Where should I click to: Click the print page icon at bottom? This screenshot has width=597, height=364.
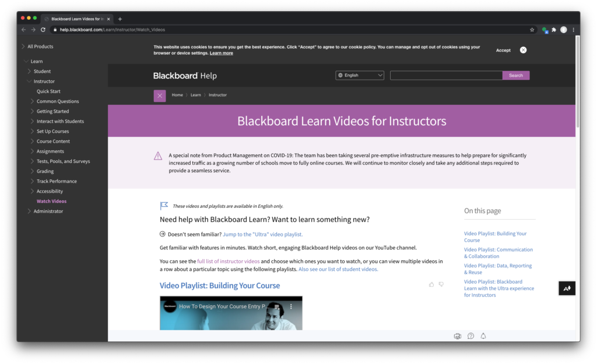[x=458, y=336]
